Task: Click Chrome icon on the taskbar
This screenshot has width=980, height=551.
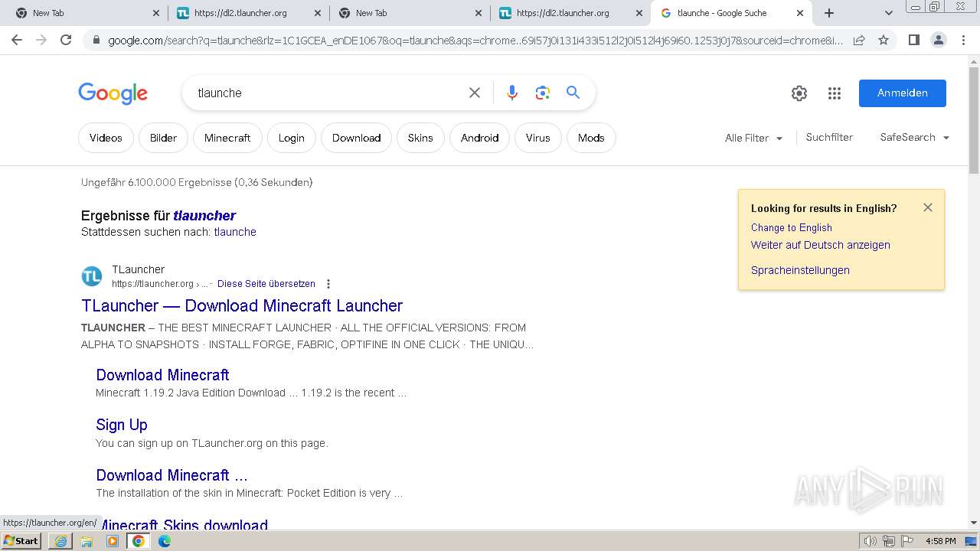Action: pyautogui.click(x=139, y=541)
